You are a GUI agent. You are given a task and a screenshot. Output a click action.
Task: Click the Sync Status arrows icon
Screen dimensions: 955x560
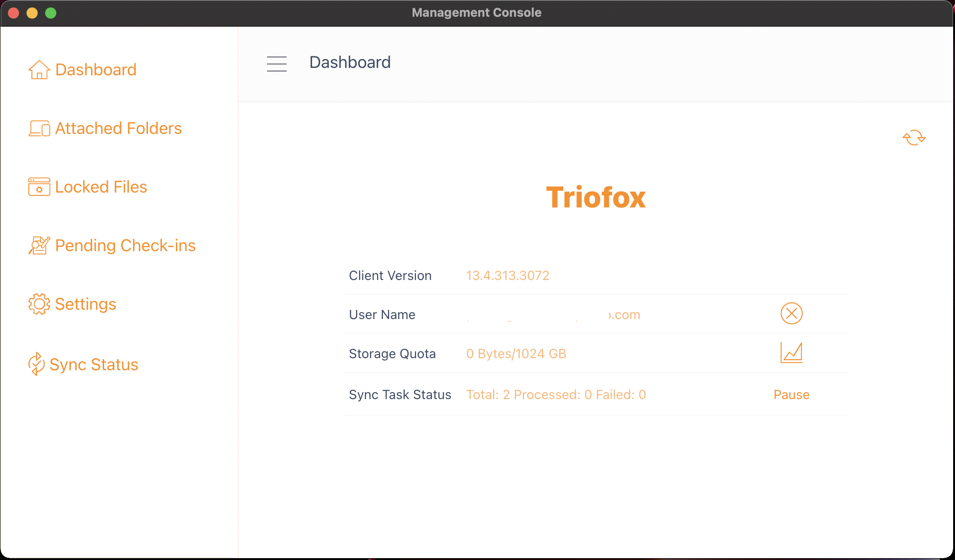click(36, 364)
